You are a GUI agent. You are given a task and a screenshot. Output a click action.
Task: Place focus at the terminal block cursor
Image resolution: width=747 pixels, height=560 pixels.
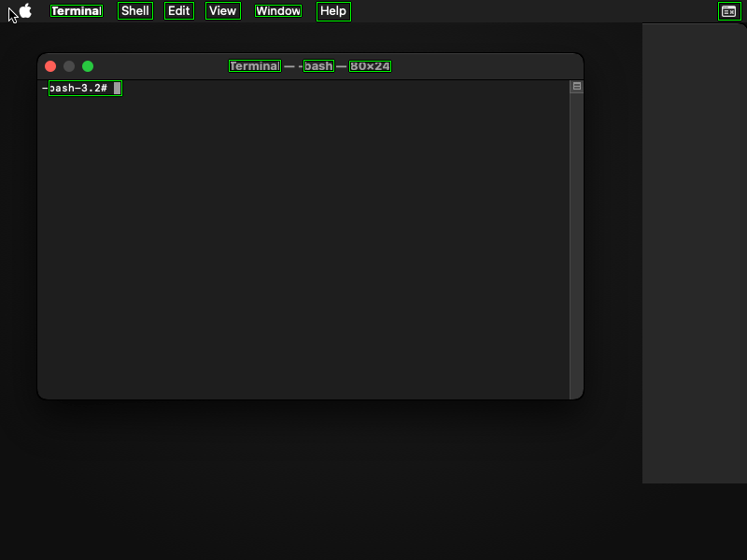[x=118, y=88]
